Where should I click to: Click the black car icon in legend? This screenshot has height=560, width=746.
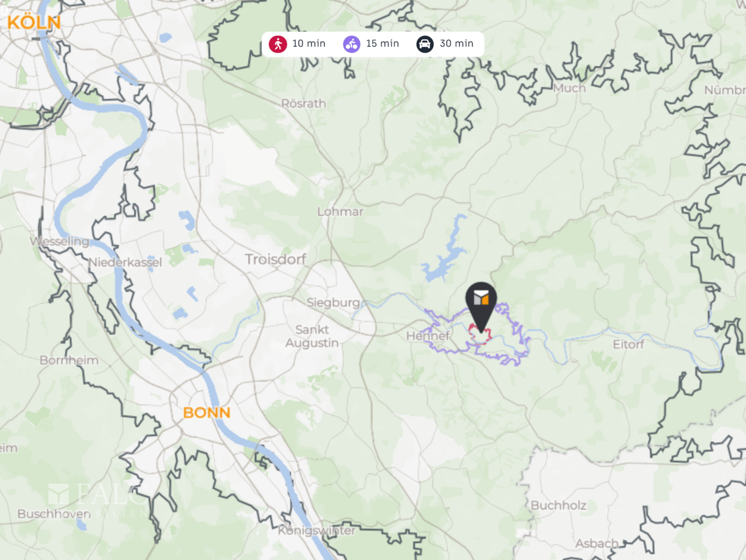click(x=425, y=44)
